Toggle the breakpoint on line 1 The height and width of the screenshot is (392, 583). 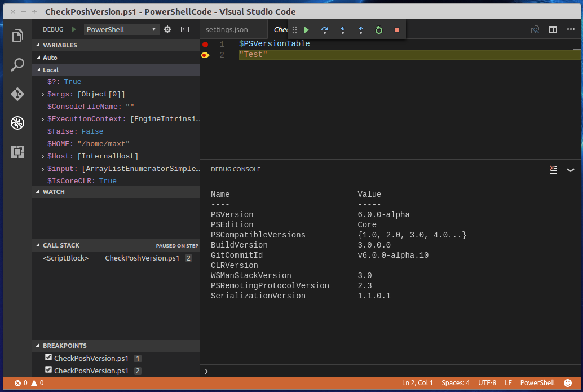205,44
